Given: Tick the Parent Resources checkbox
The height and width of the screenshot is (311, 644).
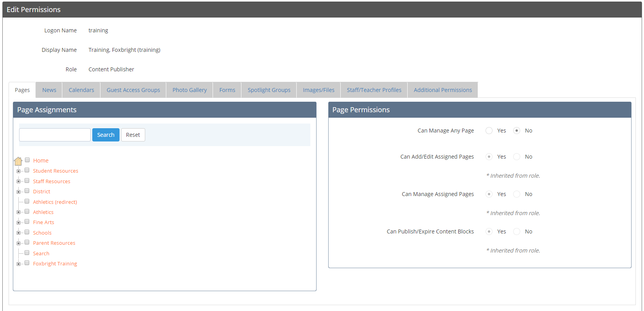Looking at the screenshot, I should click(27, 242).
